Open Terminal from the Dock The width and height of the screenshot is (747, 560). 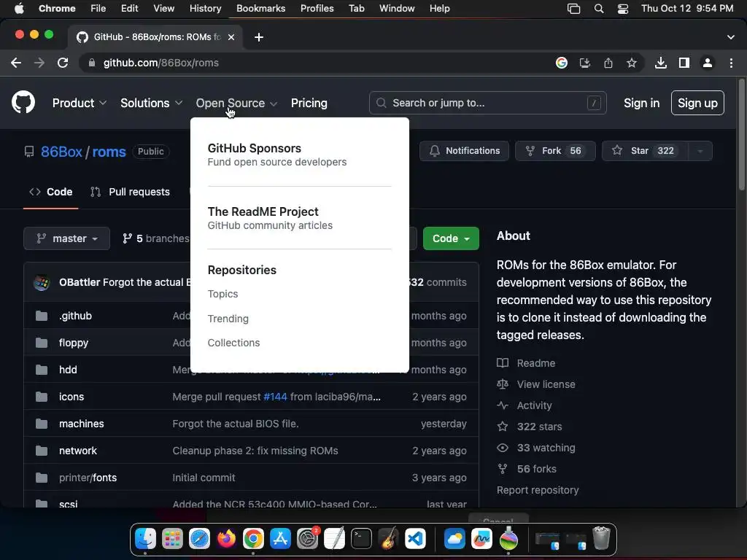pyautogui.click(x=361, y=539)
